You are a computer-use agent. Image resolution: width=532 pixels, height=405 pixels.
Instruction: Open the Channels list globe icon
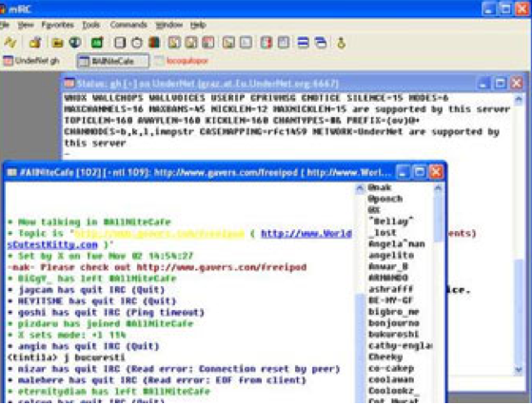click(75, 43)
